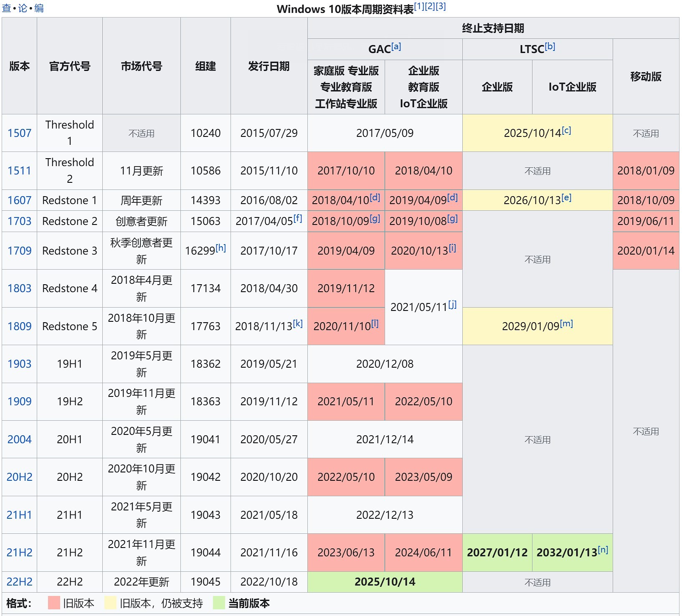This screenshot has width=682, height=616.
Task: Select the Threshold 2 codename cell
Action: coord(70,171)
